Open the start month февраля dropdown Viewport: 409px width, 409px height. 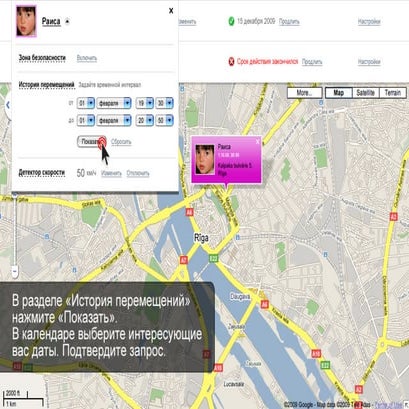coord(114,103)
